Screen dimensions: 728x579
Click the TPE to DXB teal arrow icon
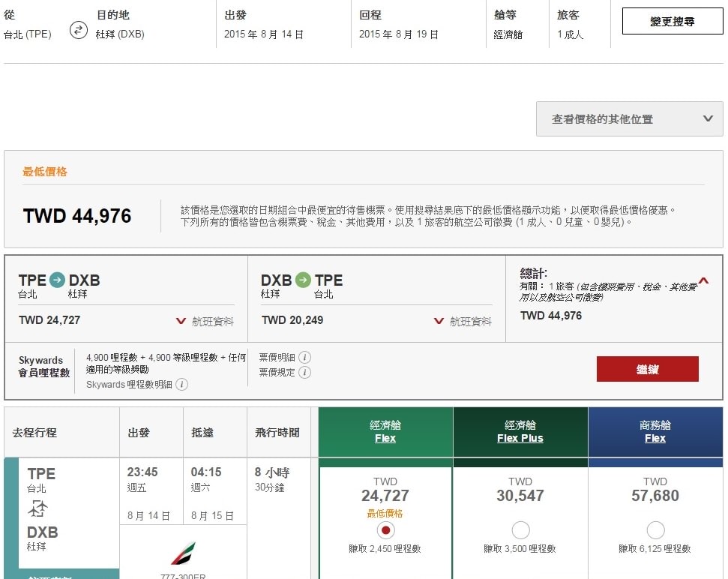(57, 280)
